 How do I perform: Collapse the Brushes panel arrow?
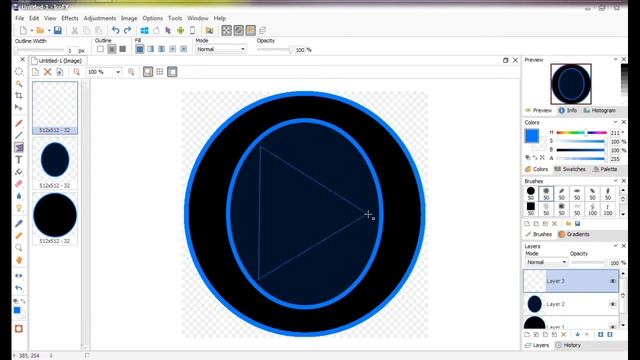(x=615, y=181)
